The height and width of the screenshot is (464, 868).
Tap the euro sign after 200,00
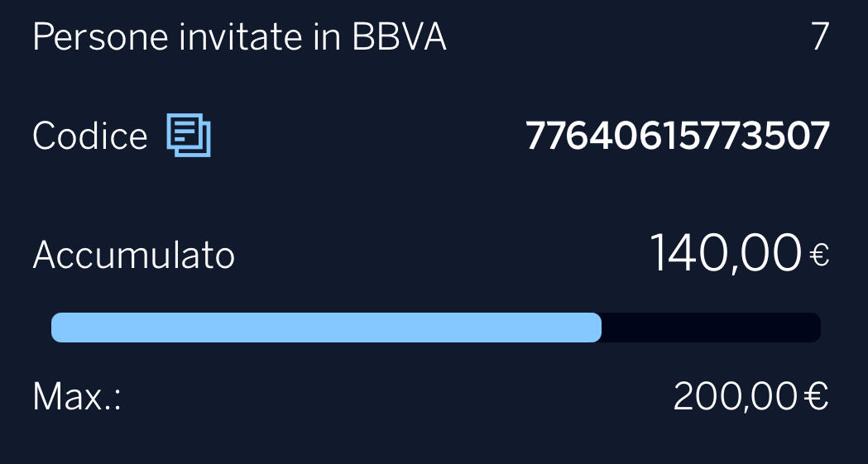click(816, 397)
